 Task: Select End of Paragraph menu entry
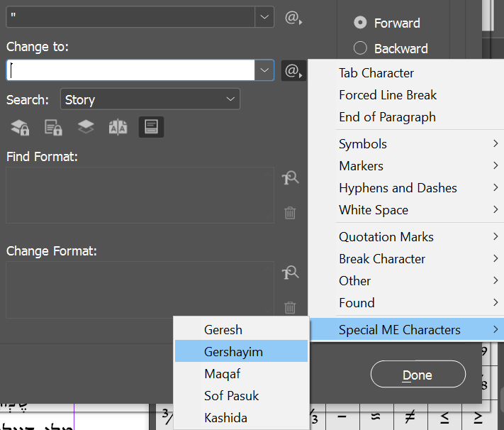click(387, 117)
